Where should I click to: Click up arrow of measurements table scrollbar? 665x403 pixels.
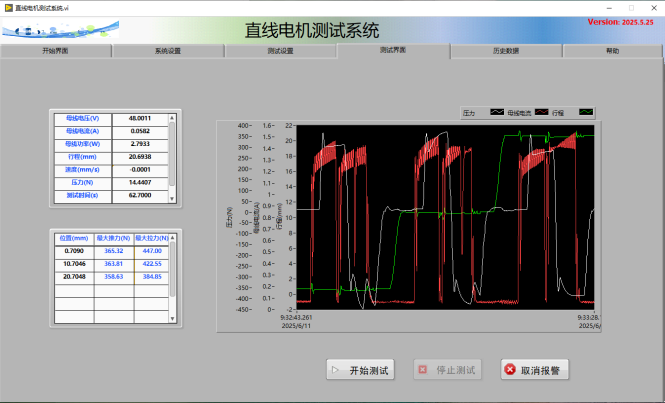click(171, 116)
